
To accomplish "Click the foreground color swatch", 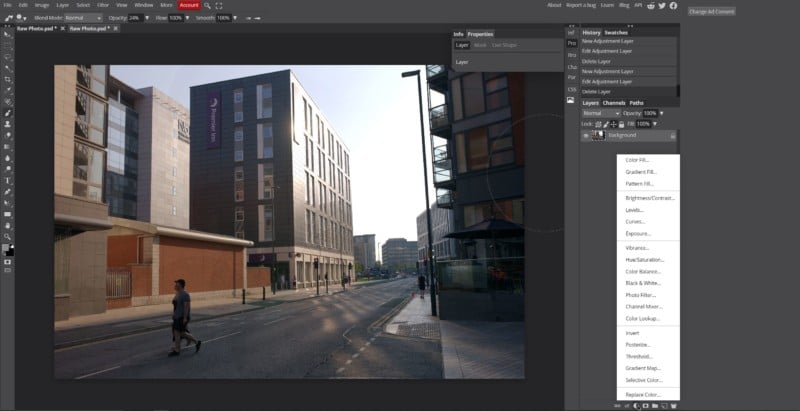I will [x=6, y=247].
